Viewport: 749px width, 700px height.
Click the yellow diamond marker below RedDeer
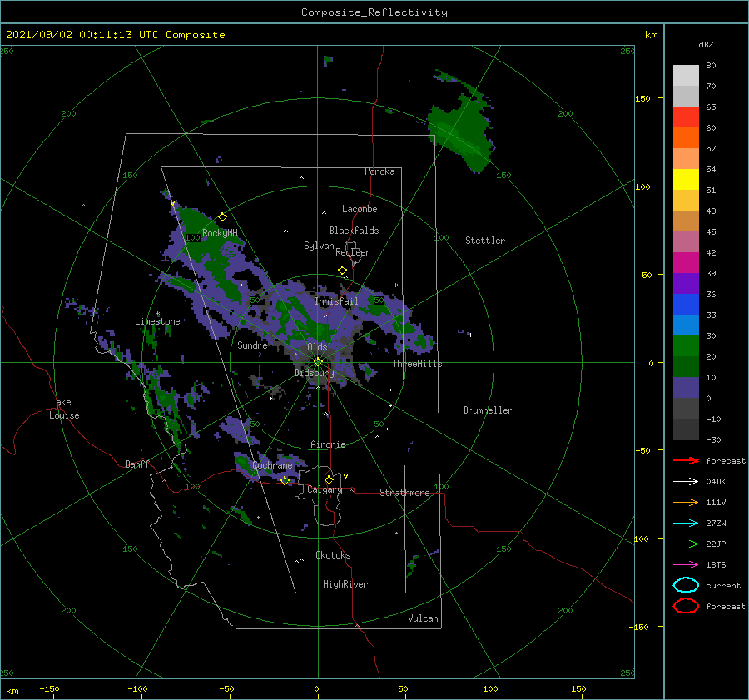pyautogui.click(x=343, y=271)
